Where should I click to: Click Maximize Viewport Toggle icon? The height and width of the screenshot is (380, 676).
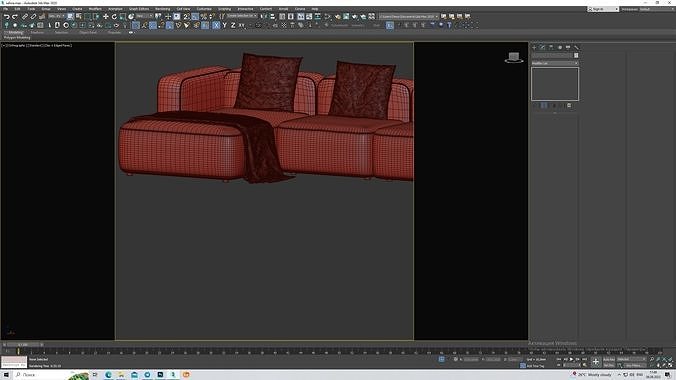point(670,365)
